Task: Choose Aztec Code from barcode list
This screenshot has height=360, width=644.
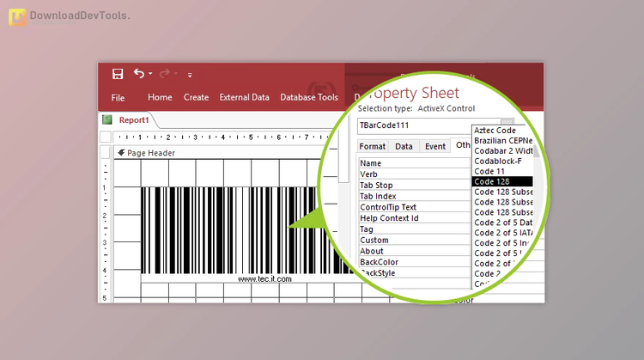Action: click(x=502, y=131)
